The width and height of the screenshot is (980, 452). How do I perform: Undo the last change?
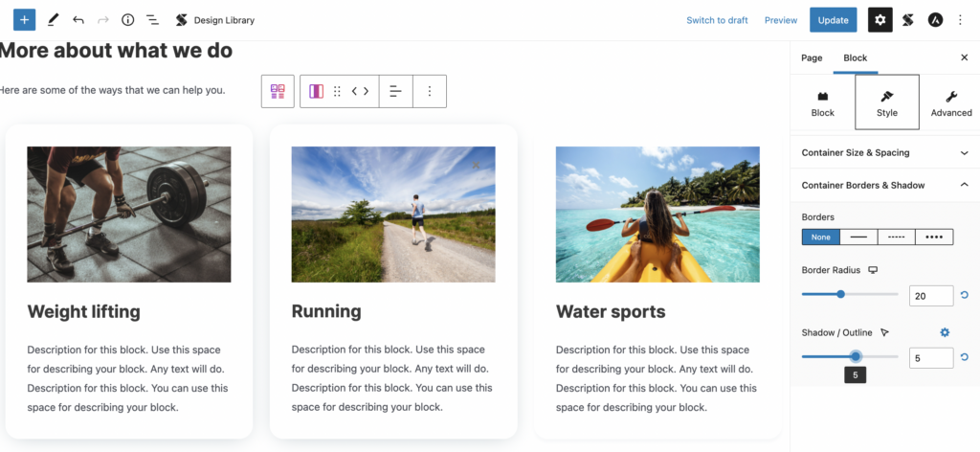click(x=78, y=20)
